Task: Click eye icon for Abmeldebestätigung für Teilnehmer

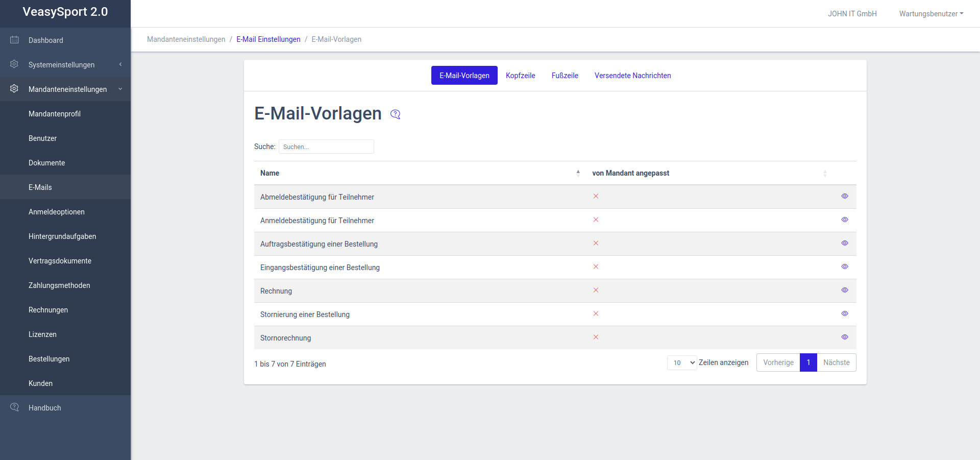Action: pos(844,196)
